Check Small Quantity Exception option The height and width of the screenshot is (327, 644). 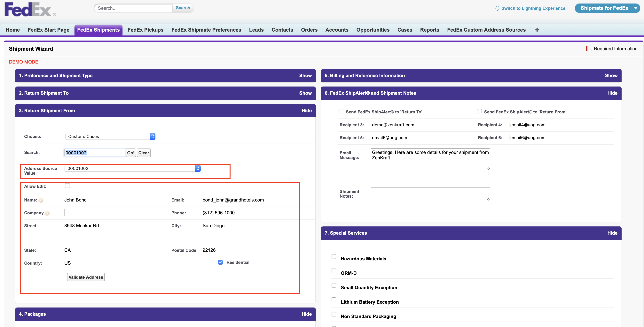click(x=334, y=285)
